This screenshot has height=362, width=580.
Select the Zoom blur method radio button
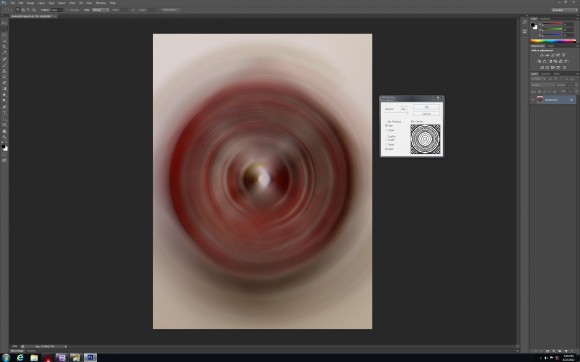pyautogui.click(x=387, y=130)
